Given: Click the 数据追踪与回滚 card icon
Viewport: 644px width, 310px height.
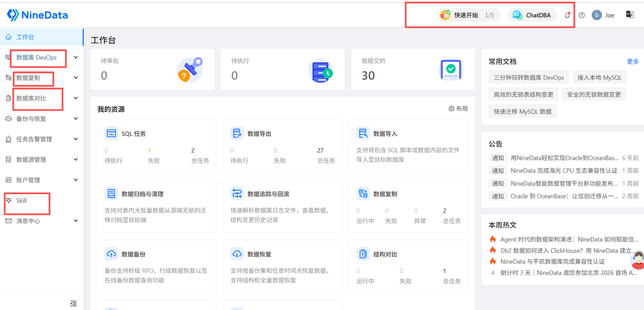Looking at the screenshot, I should tap(236, 194).
